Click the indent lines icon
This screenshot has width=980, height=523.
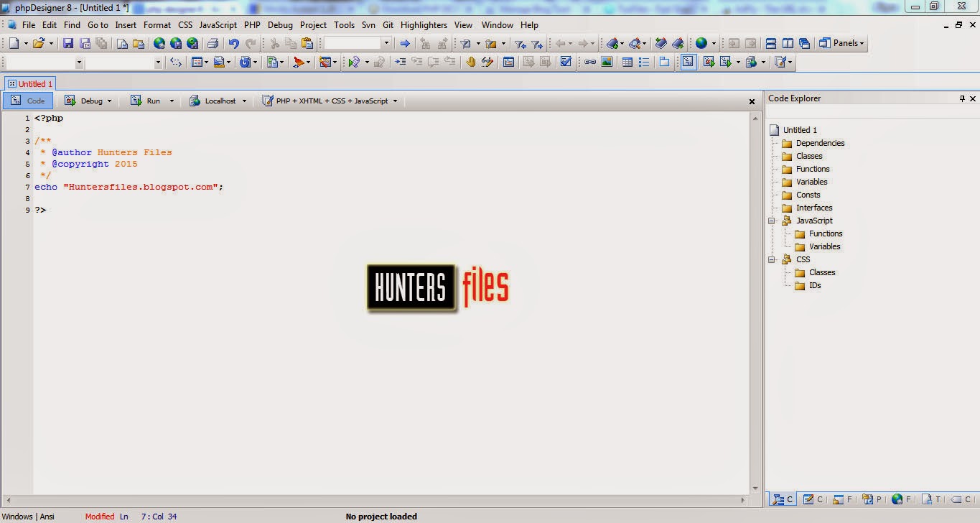[401, 62]
